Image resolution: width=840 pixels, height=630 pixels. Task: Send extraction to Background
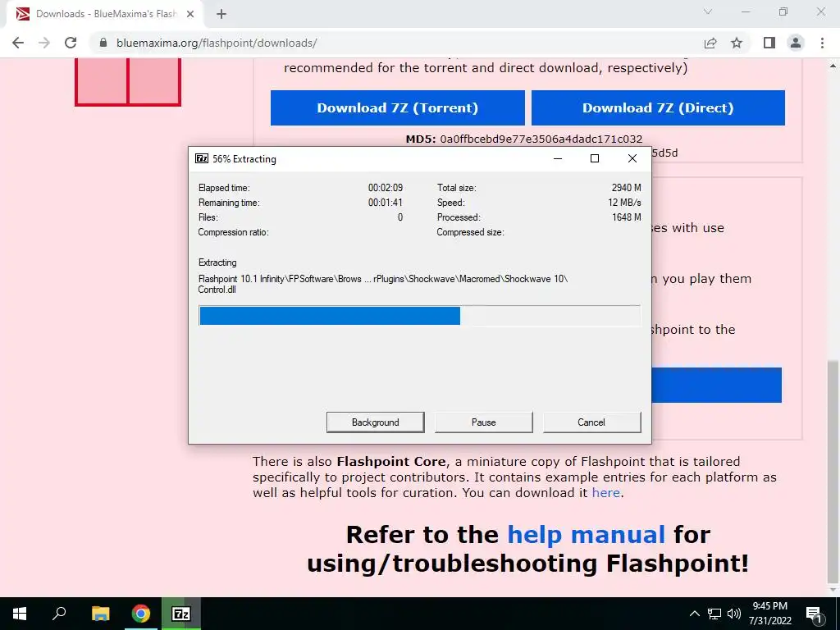[376, 422]
